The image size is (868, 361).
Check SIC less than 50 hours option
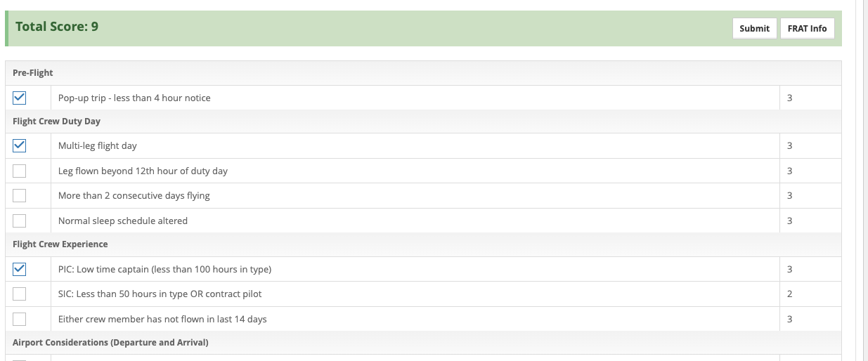(20, 294)
